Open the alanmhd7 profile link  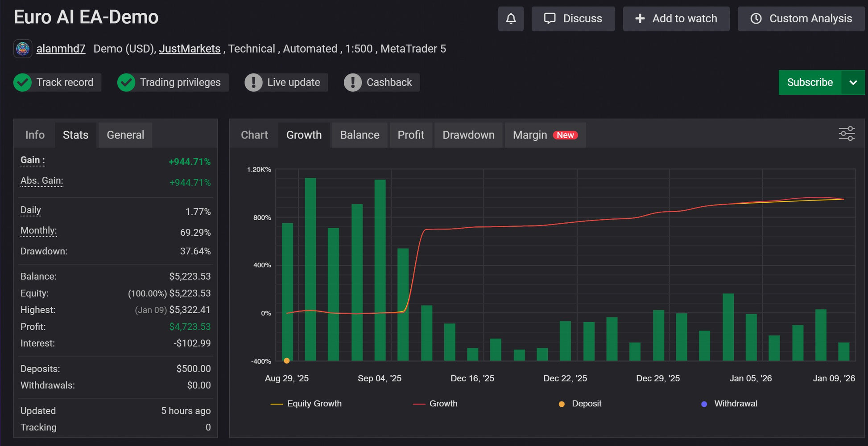61,49
